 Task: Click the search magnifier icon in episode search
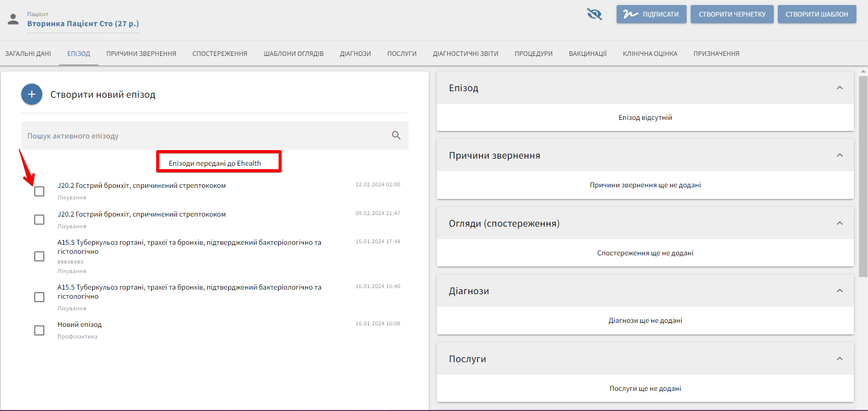tap(396, 135)
